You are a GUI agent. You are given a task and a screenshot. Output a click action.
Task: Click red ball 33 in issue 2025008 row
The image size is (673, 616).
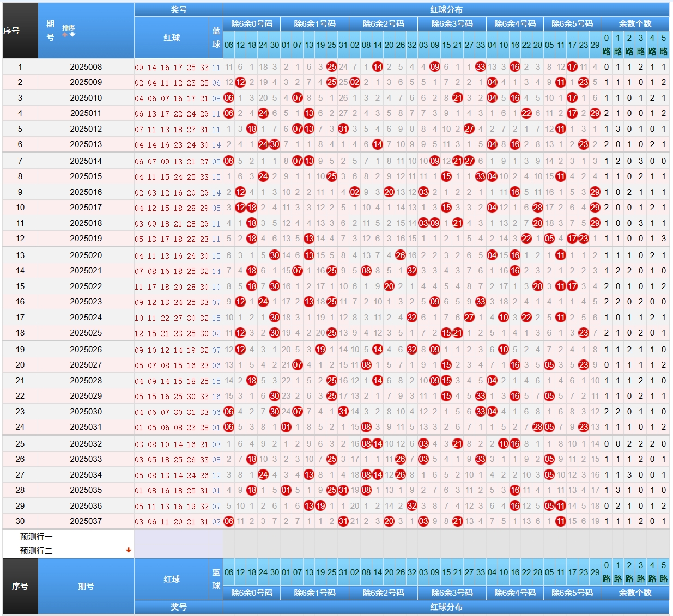tap(480, 67)
